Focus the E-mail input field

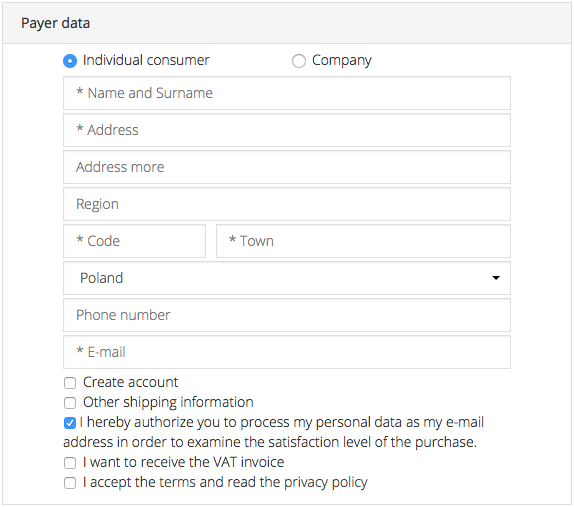(x=287, y=352)
